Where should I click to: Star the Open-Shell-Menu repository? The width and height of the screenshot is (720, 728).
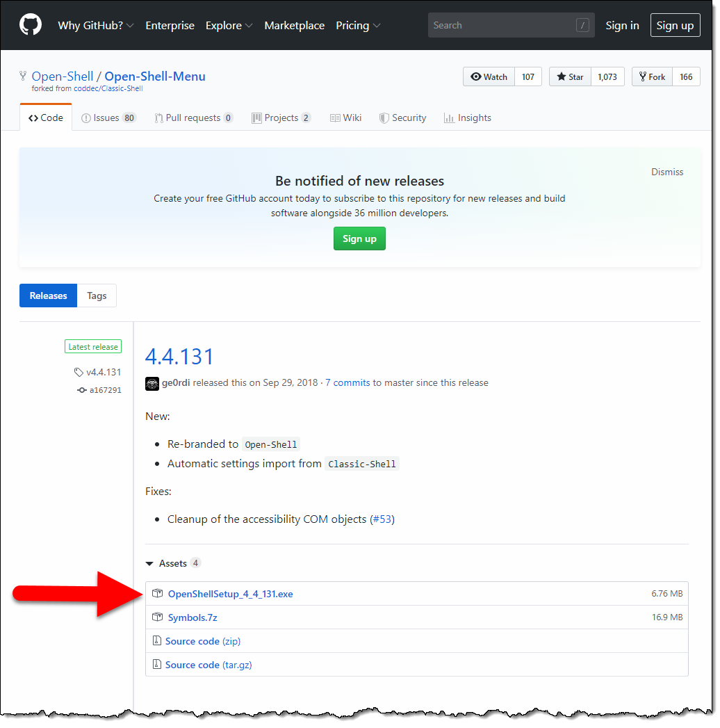click(570, 76)
